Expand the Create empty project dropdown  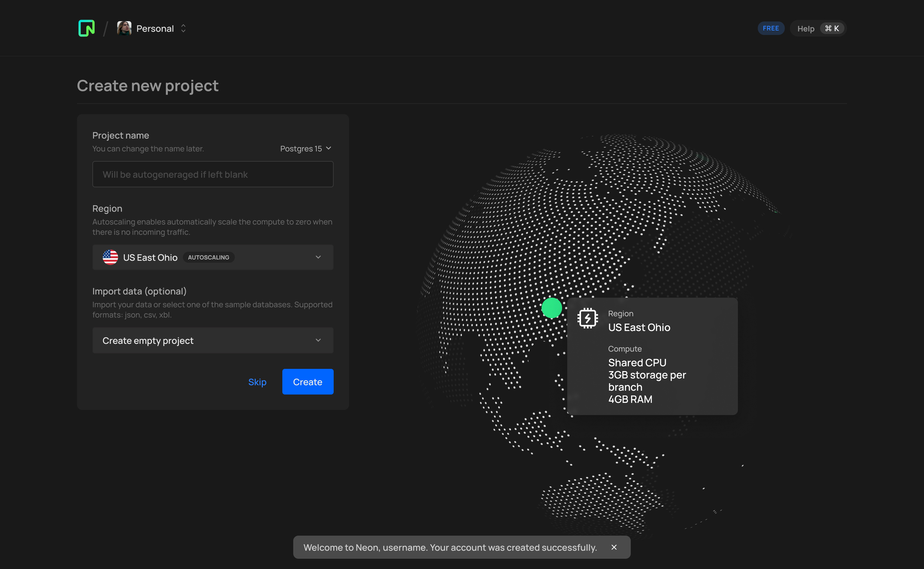tap(318, 340)
